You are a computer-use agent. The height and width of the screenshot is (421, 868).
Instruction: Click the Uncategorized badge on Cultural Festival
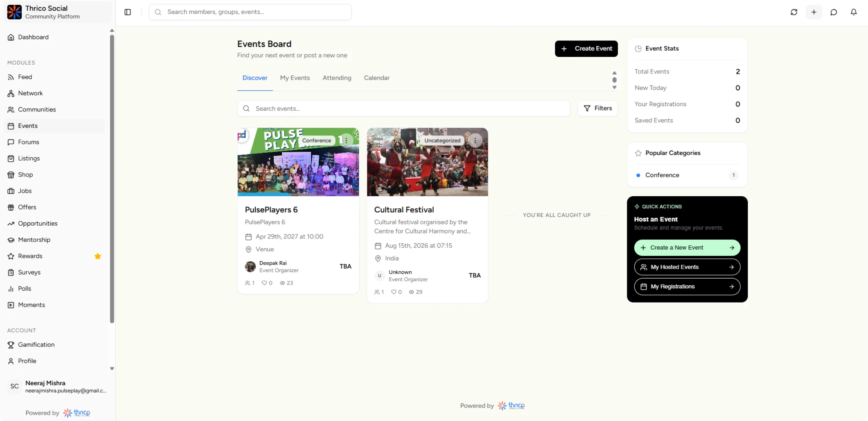point(442,140)
